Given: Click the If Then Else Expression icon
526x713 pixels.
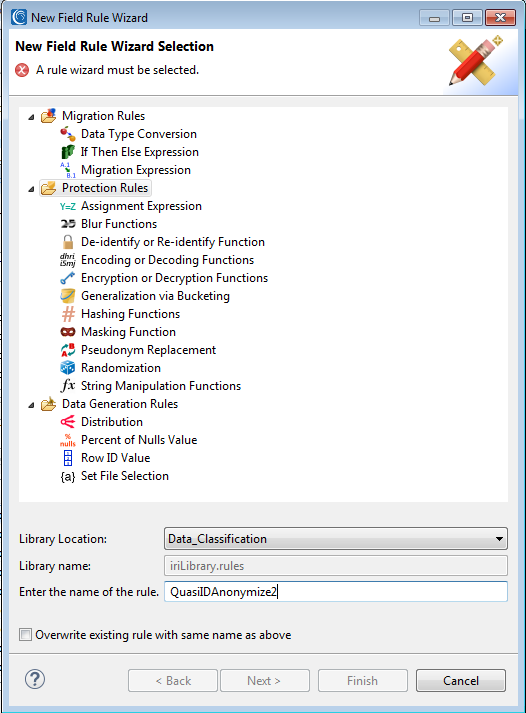Looking at the screenshot, I should pyautogui.click(x=68, y=152).
